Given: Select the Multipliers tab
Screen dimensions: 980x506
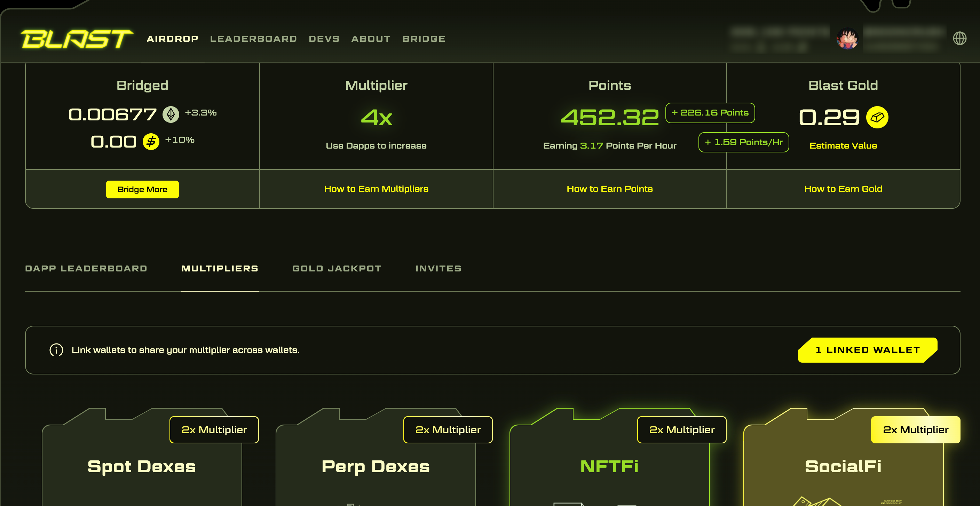Looking at the screenshot, I should pos(220,269).
